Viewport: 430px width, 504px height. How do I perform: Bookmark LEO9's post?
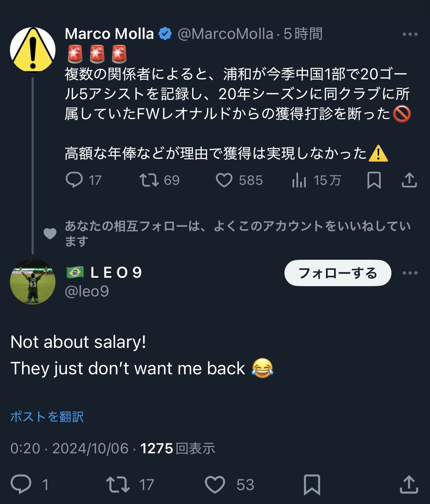[312, 484]
